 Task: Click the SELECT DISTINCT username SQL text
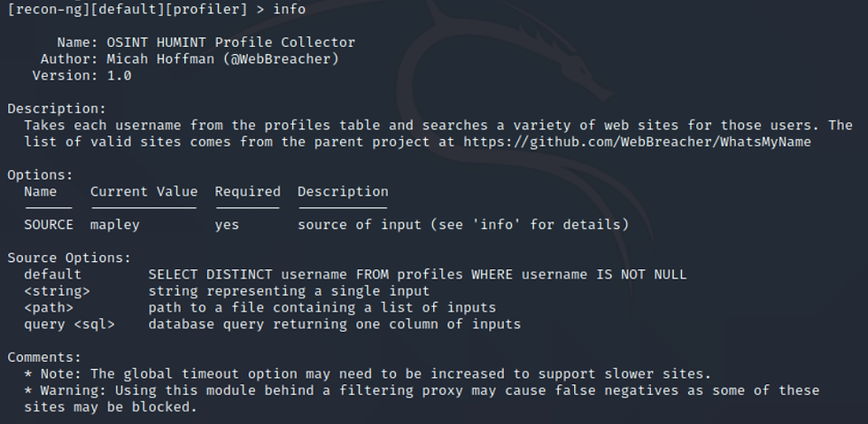pyautogui.click(x=417, y=274)
